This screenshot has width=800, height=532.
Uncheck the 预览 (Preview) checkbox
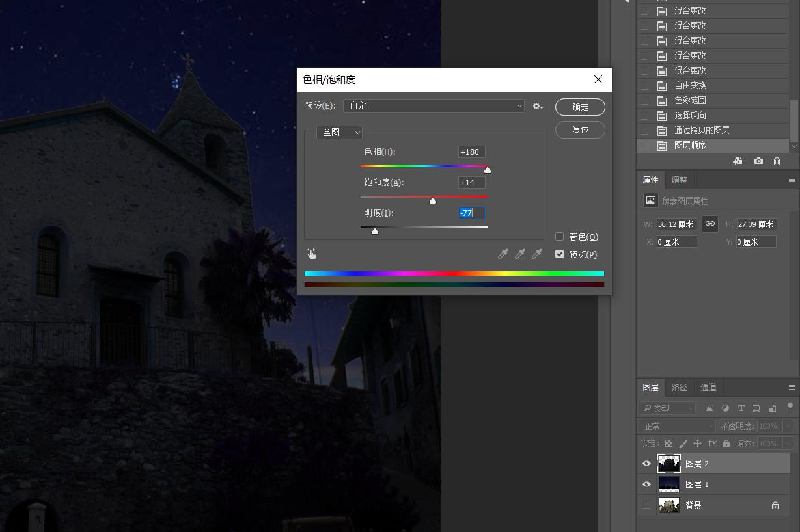559,254
